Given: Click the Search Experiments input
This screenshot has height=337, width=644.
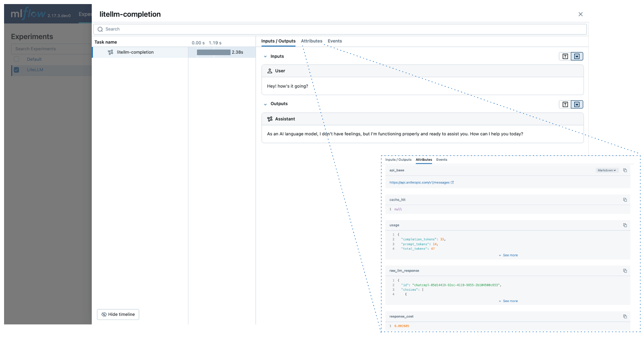Looking at the screenshot, I should pos(51,49).
